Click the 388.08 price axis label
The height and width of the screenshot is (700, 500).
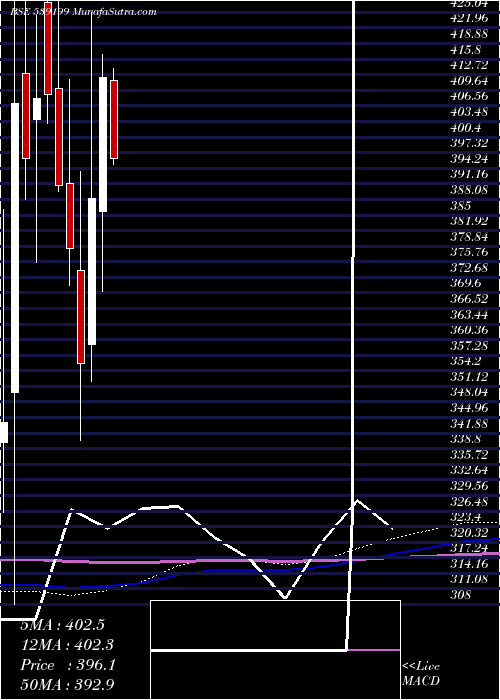pyautogui.click(x=468, y=190)
